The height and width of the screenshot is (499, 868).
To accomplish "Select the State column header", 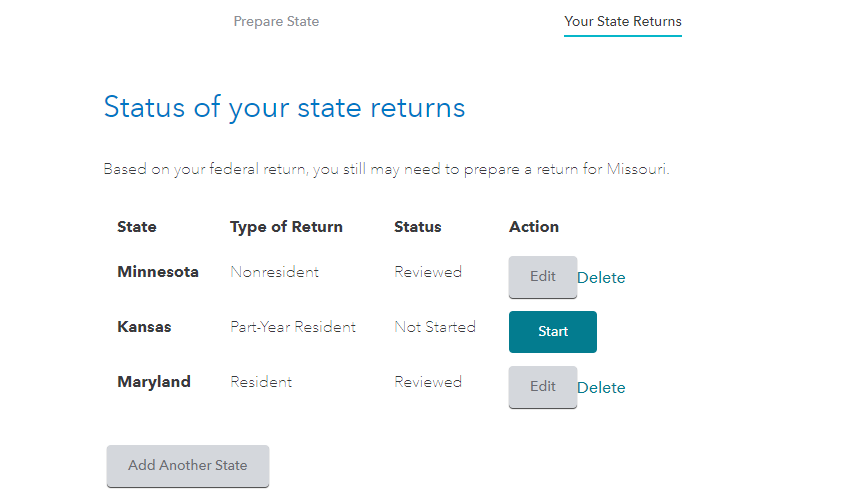I will point(137,227).
